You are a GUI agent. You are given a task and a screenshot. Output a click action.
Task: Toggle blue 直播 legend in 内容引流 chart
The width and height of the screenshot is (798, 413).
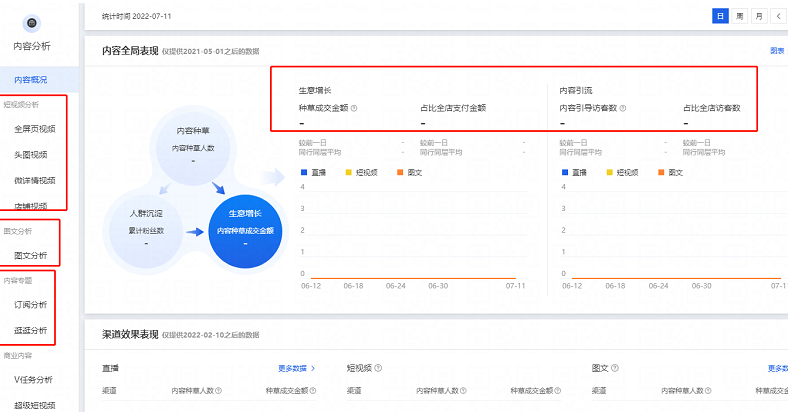(575, 173)
